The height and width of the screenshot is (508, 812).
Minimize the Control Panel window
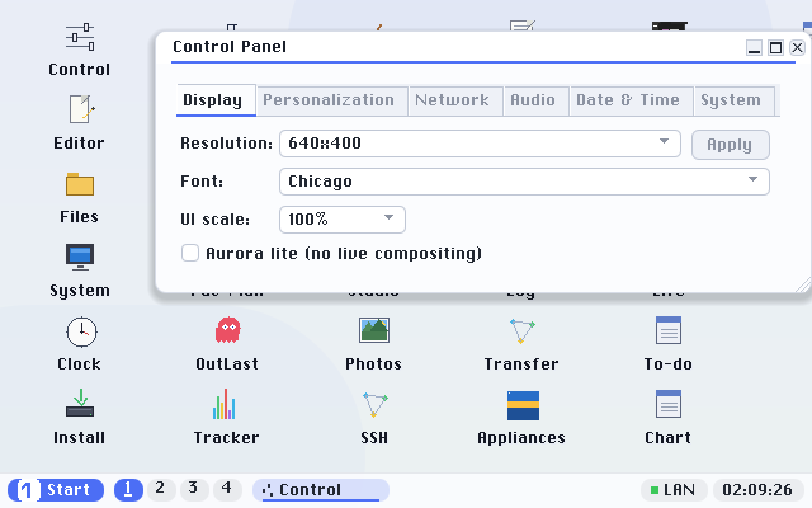(x=754, y=48)
